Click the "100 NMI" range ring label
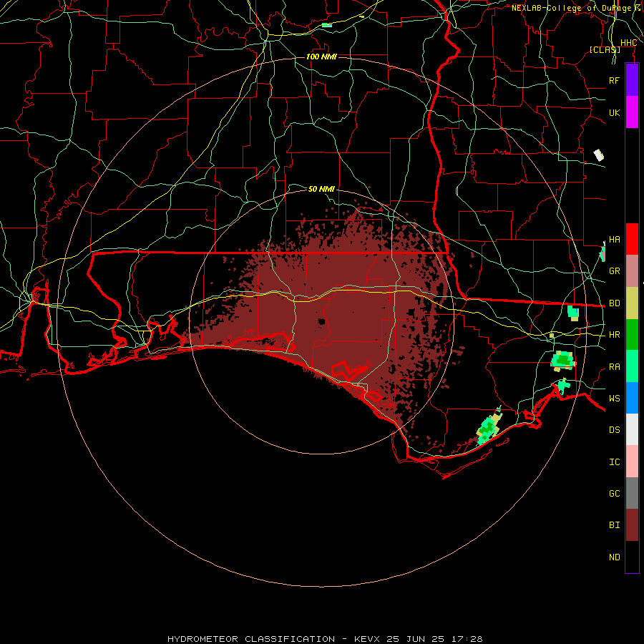Viewport: 644px width, 644px height. (x=321, y=57)
